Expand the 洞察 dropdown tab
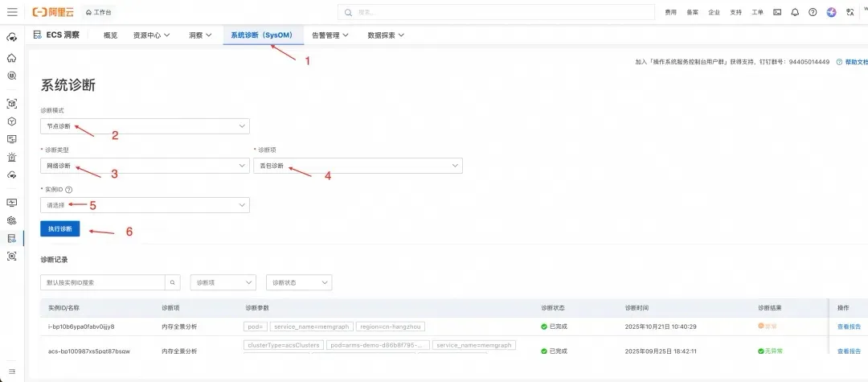868x382 pixels. coord(200,35)
